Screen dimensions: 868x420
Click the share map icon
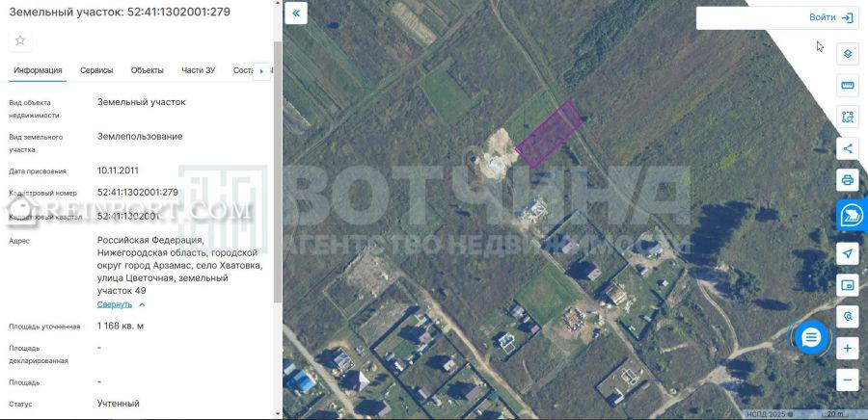click(x=847, y=148)
